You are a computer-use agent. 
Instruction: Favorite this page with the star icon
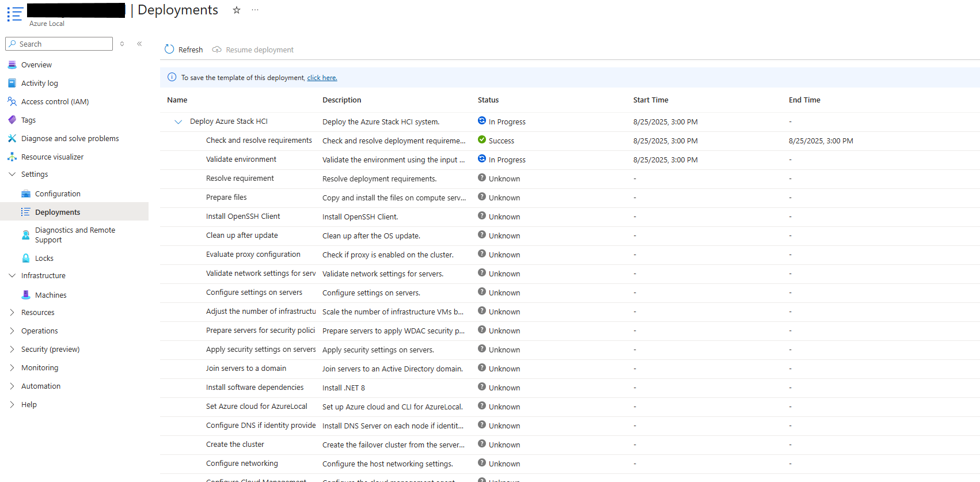[x=237, y=10]
